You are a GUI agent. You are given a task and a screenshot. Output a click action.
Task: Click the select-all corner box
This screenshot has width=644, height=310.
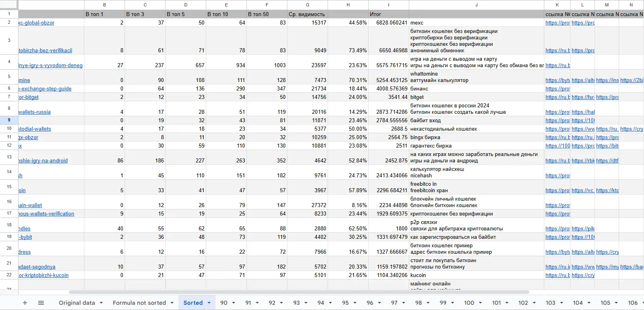pyautogui.click(x=9, y=5)
